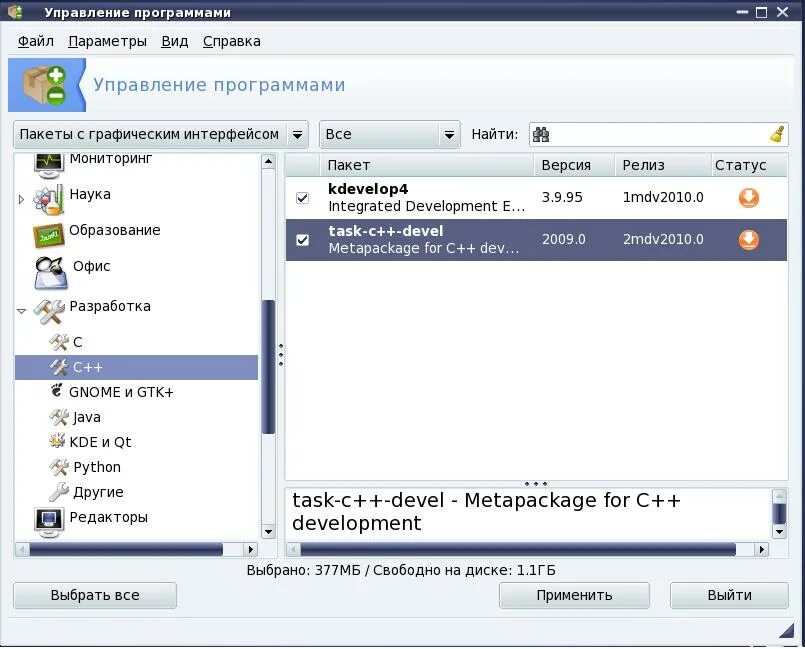
Task: Click the binoculars search icon
Action: pyautogui.click(x=541, y=135)
